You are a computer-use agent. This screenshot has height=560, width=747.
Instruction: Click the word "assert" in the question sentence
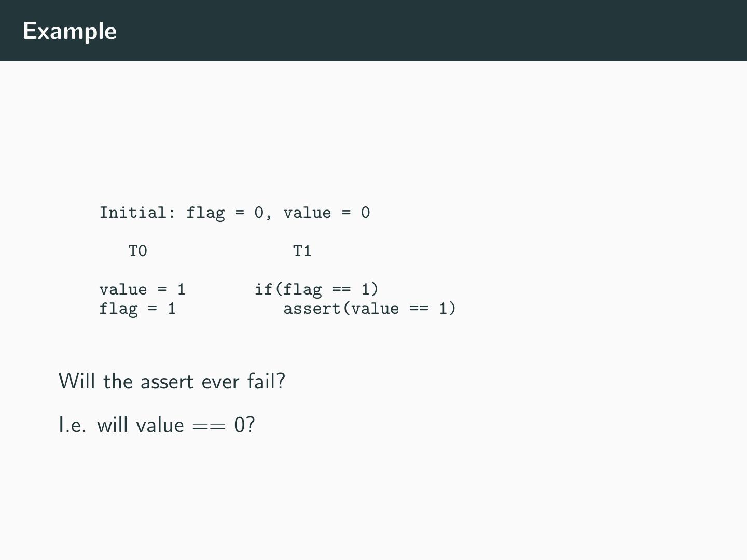point(167,382)
